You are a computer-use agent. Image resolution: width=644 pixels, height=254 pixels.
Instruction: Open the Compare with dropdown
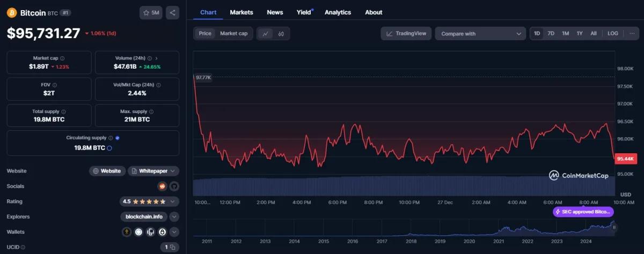click(x=480, y=34)
